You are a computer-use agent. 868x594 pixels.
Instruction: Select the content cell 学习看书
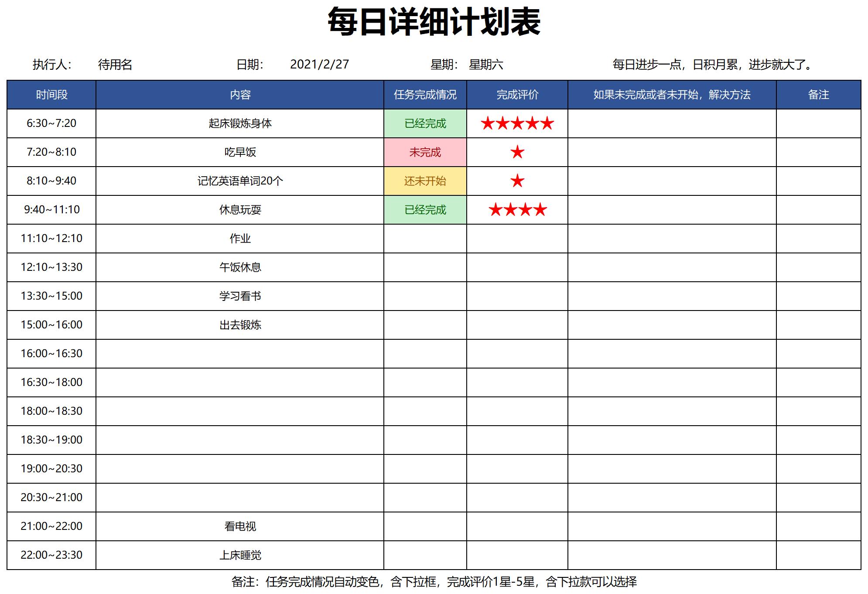point(240,296)
